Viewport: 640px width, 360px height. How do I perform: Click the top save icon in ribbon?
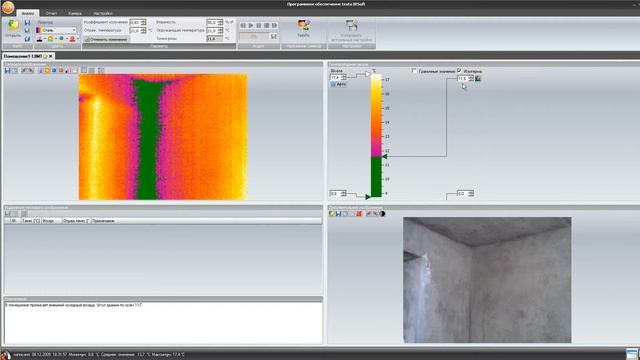click(27, 23)
